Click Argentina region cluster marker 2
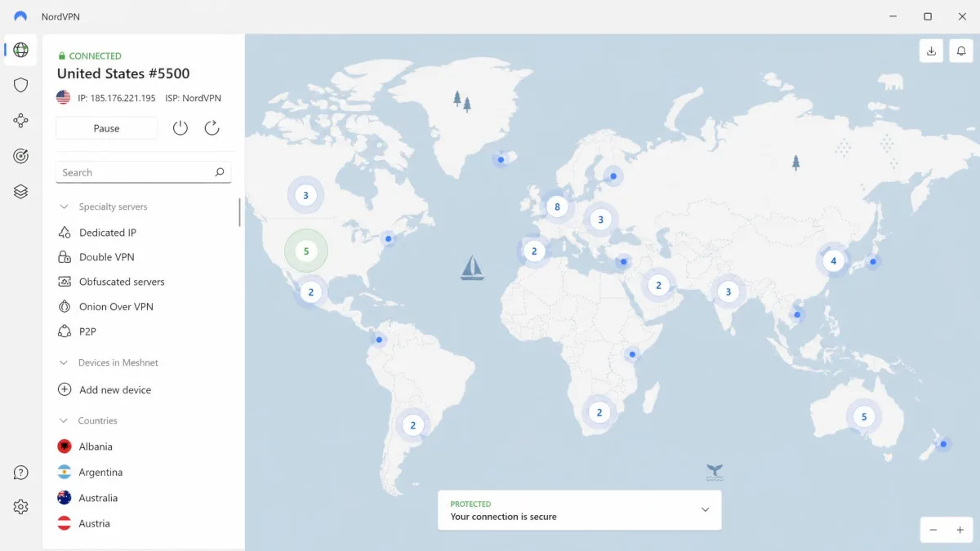980x551 pixels. point(413,424)
